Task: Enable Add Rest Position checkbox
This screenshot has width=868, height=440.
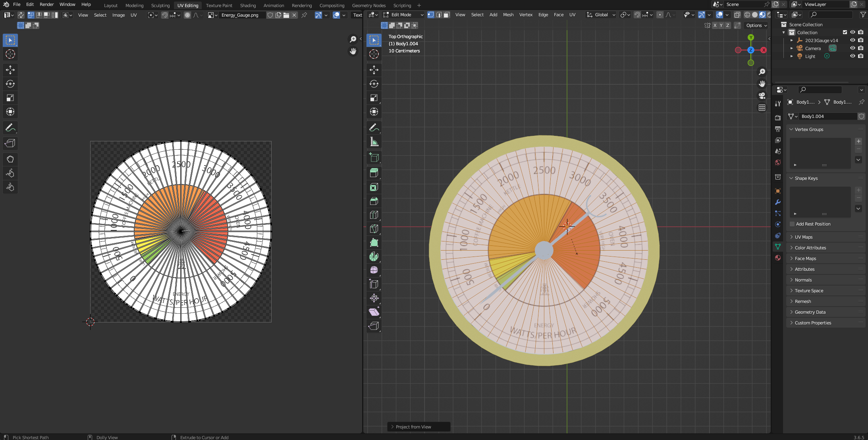Action: click(x=792, y=224)
